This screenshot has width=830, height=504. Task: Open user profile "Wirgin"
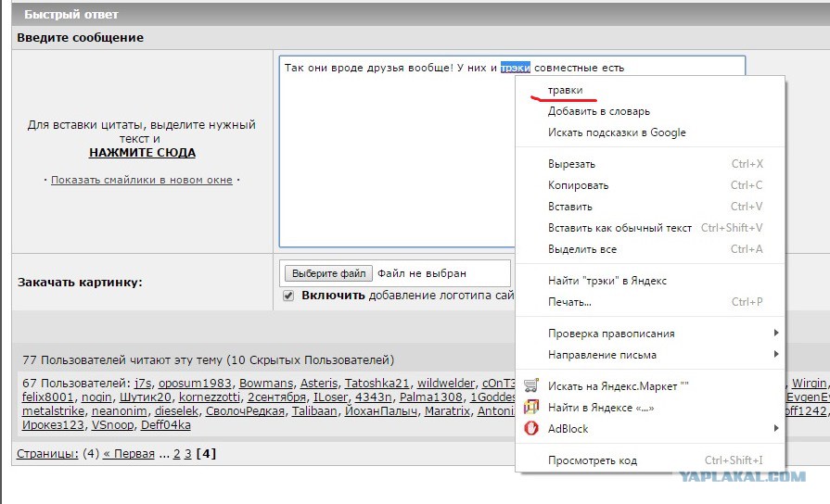(809, 384)
